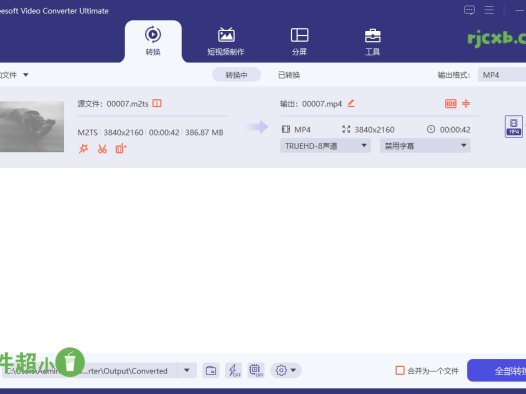Screen dimensions: 526x394
Task: Open the output path dropdown arrow
Action: 187,371
